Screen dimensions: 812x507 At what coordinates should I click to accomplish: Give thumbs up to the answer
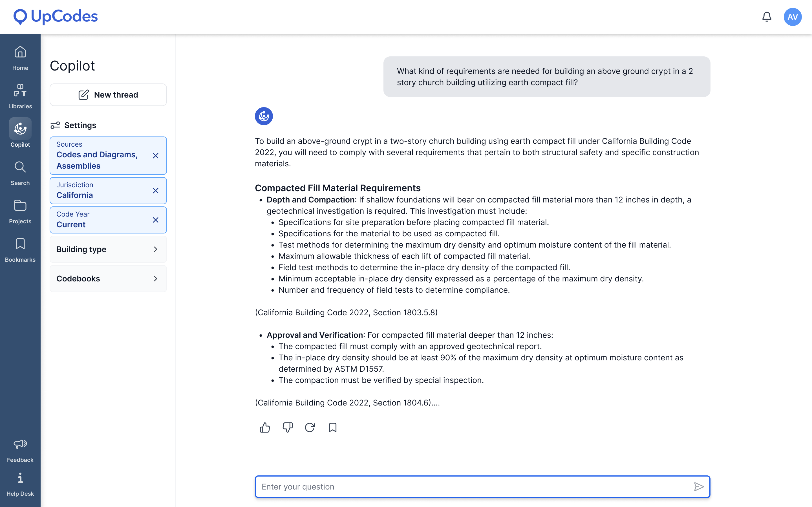coord(264,427)
